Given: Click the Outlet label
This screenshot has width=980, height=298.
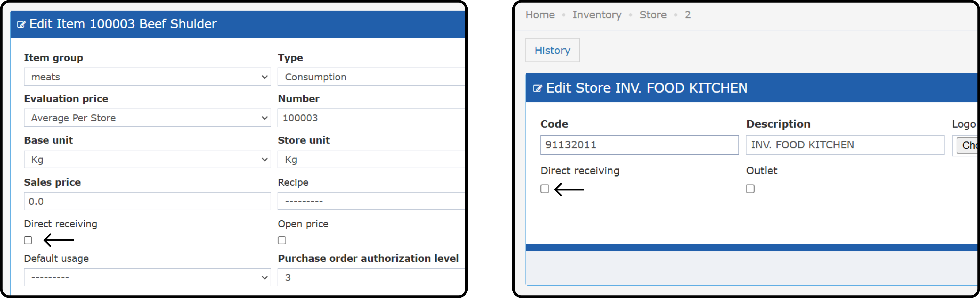Looking at the screenshot, I should (762, 171).
